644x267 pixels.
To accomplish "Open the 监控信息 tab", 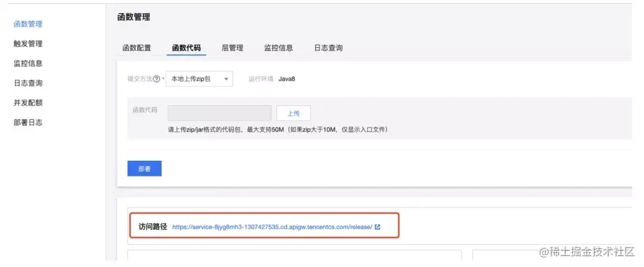I will [278, 48].
